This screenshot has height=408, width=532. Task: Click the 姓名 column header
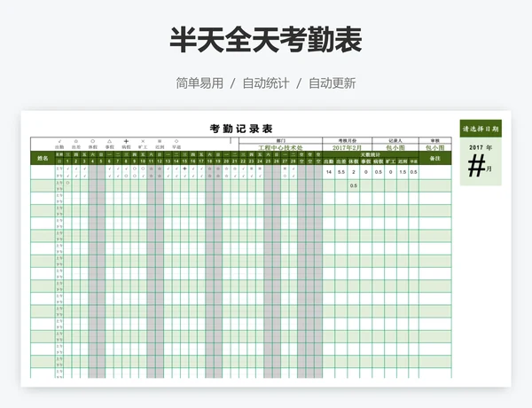pos(43,158)
